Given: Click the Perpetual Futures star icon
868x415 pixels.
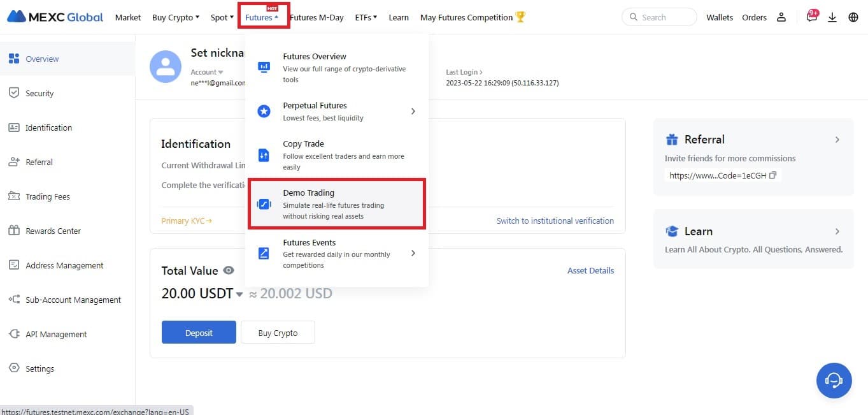Looking at the screenshot, I should pyautogui.click(x=264, y=112).
